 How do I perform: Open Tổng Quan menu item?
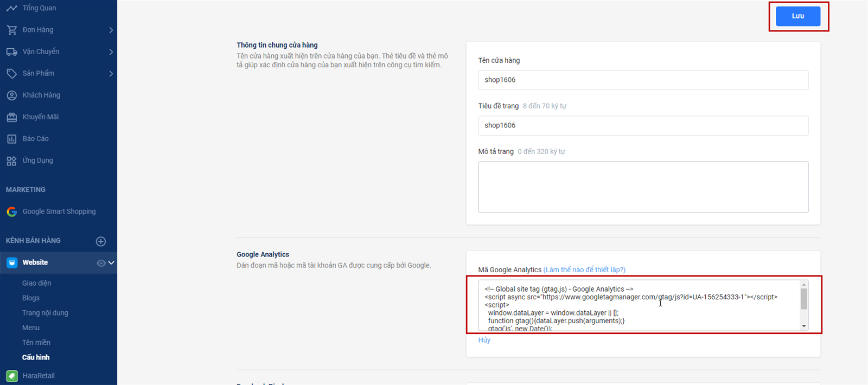(39, 8)
